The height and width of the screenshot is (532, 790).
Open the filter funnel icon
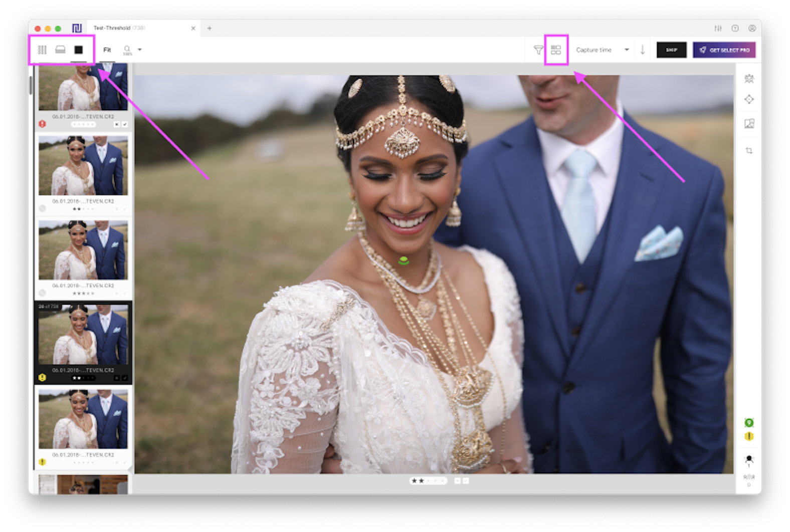tap(538, 50)
